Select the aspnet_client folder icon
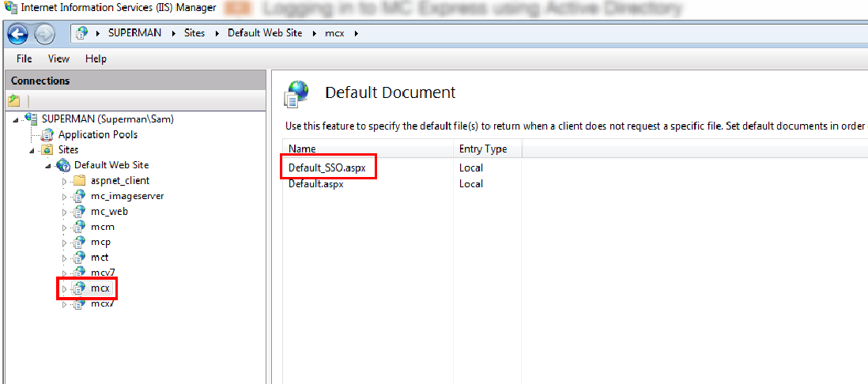The height and width of the screenshot is (384, 868). pos(79,181)
